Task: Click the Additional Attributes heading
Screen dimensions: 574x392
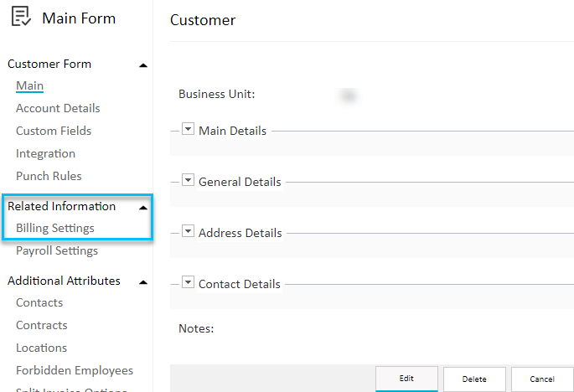Action: tap(64, 281)
